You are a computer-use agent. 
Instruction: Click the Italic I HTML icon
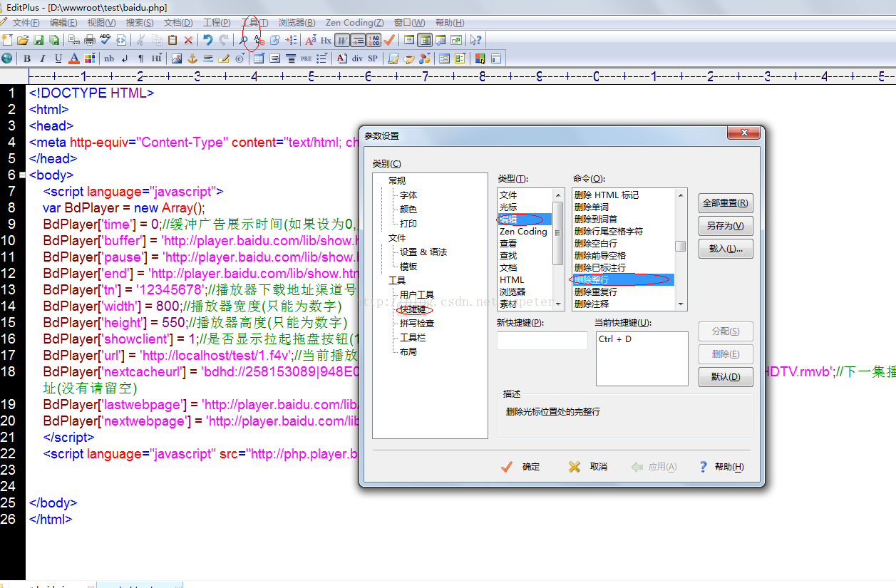pyautogui.click(x=43, y=58)
